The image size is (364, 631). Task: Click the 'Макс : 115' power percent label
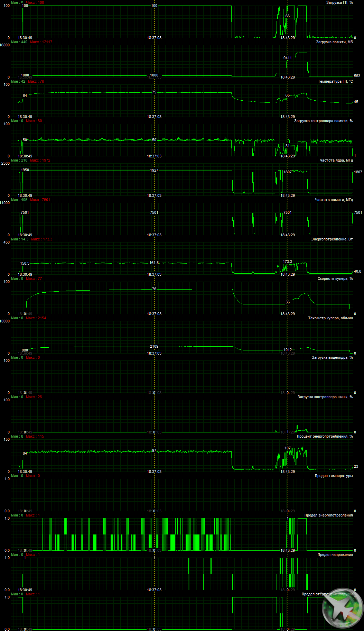tap(35, 436)
